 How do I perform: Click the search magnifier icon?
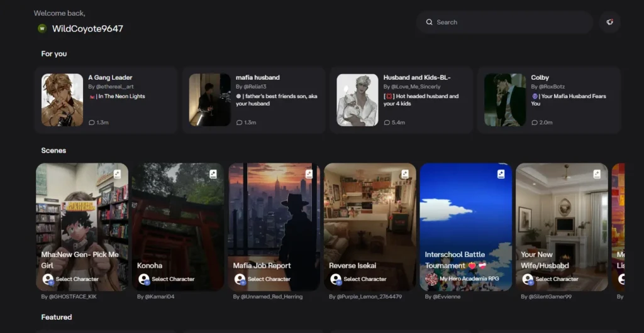[429, 22]
